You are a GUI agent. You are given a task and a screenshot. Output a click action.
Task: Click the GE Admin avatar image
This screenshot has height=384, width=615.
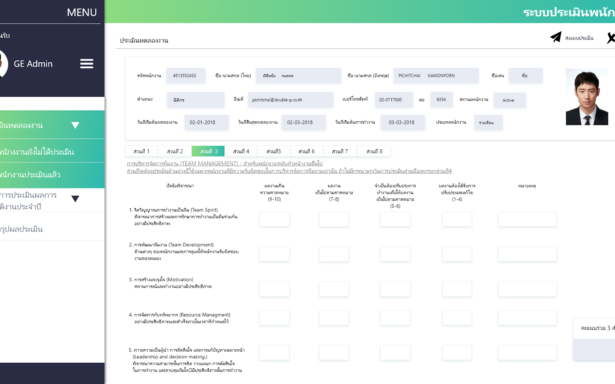pyautogui.click(x=3, y=64)
